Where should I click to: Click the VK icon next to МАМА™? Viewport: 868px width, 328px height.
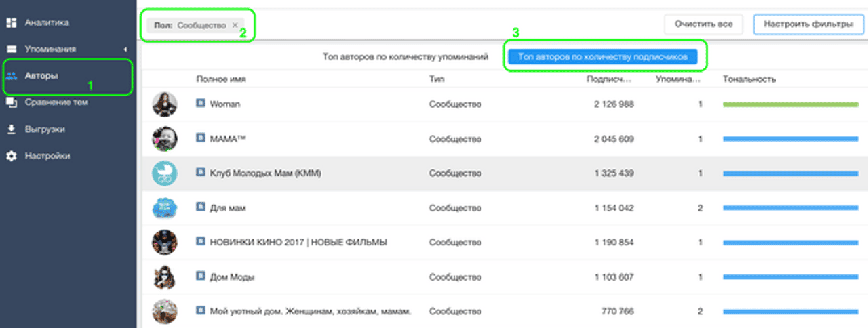[x=201, y=138]
